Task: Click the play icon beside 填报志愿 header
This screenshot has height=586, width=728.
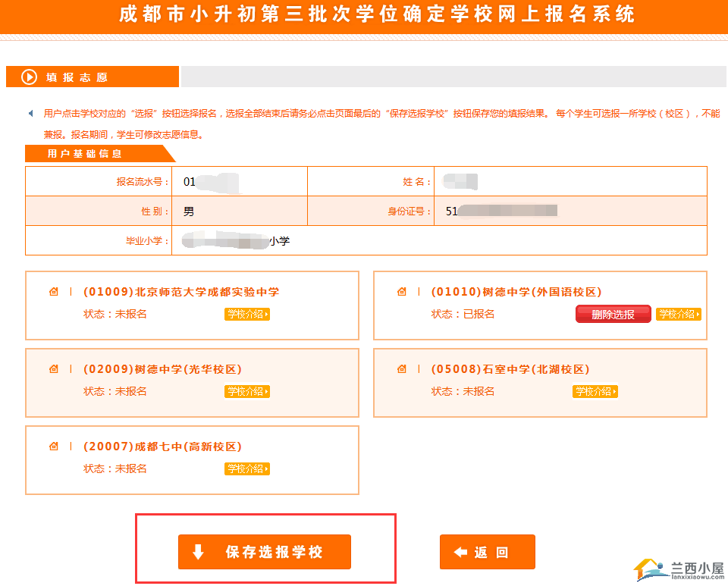Action: [x=29, y=77]
